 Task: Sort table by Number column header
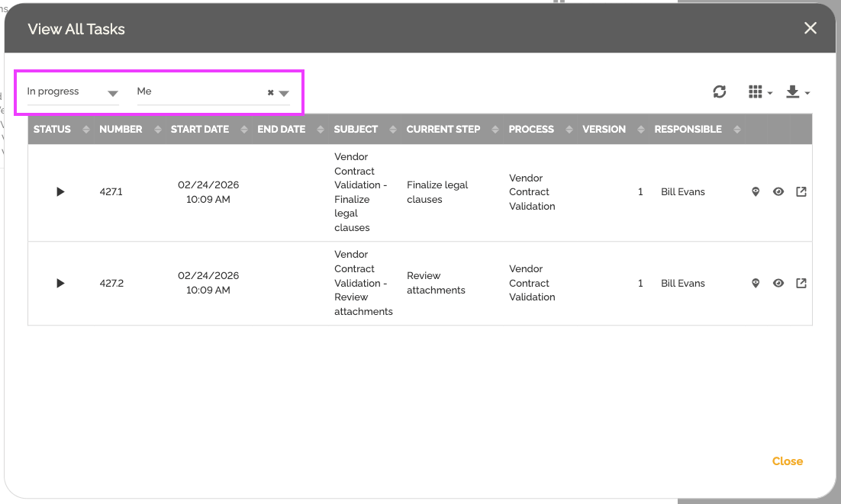pyautogui.click(x=121, y=130)
